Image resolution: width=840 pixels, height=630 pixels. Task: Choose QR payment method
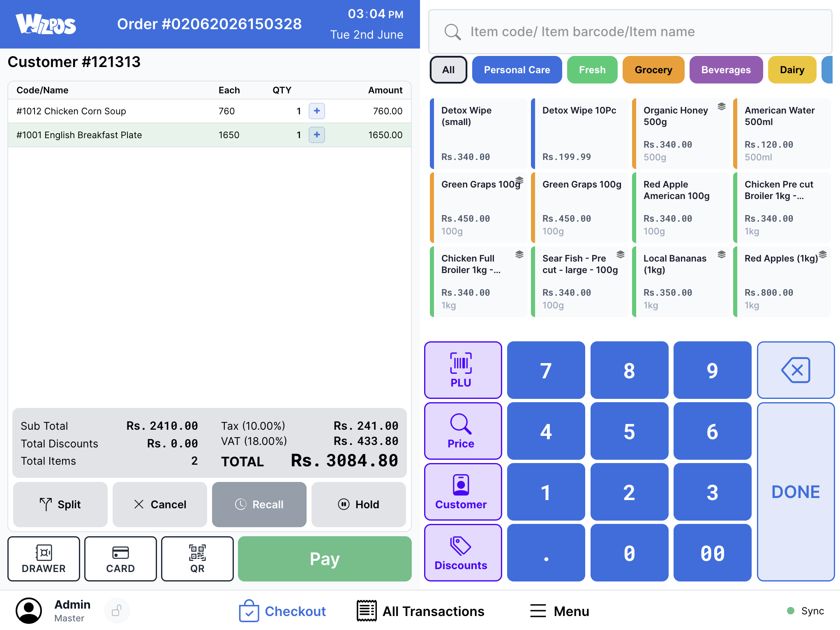click(x=197, y=558)
